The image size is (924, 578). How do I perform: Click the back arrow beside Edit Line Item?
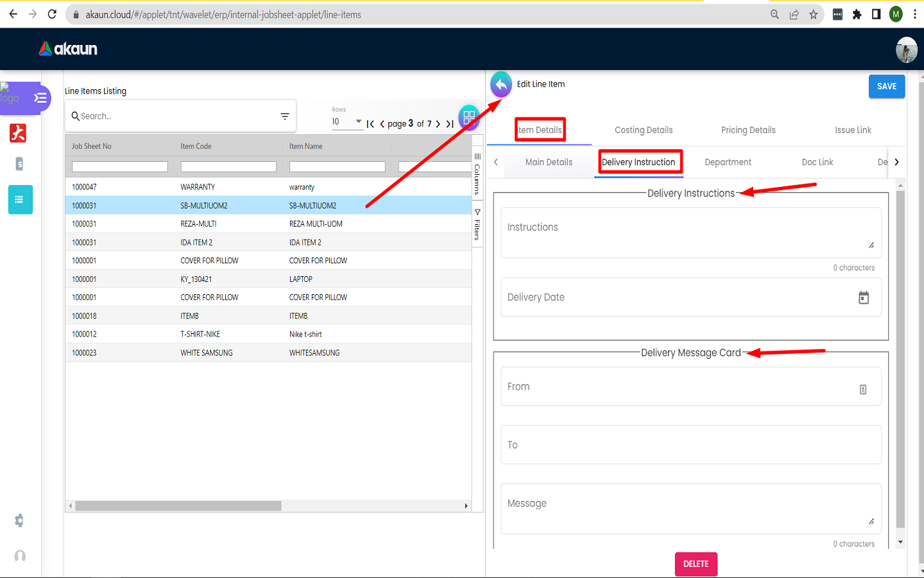(501, 84)
